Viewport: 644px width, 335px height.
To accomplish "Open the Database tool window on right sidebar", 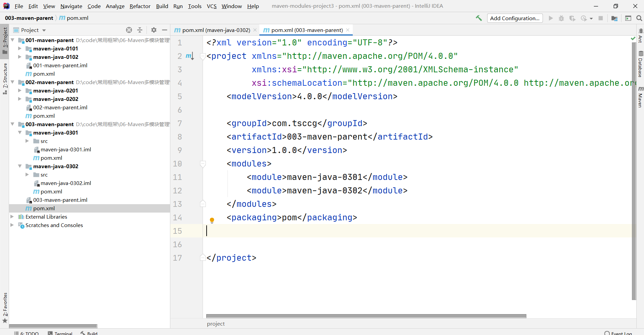I will point(640,64).
